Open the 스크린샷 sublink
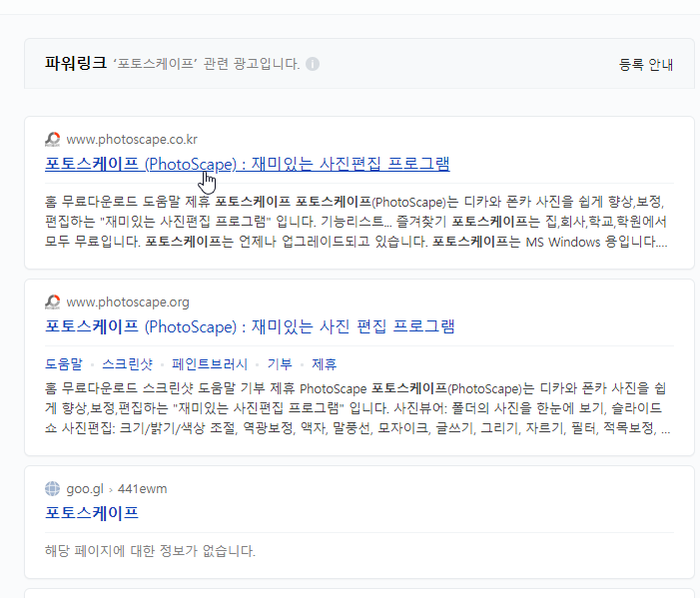Screen dimensions: 700x598 pyautogui.click(x=127, y=364)
